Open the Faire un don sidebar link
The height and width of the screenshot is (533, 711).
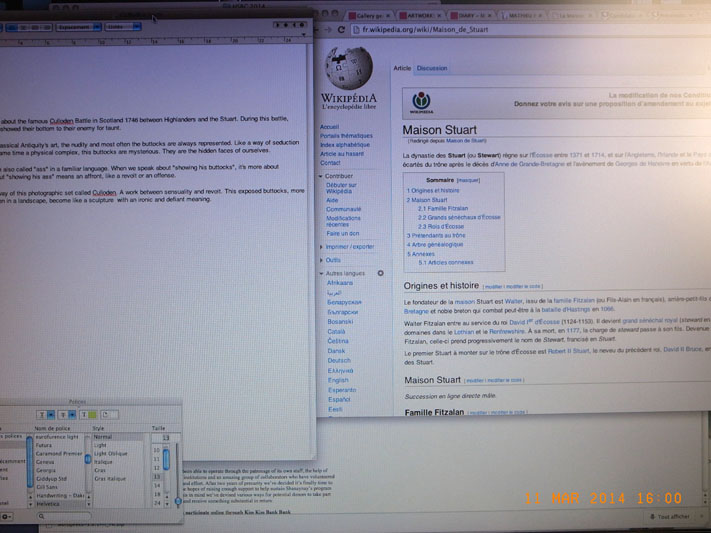pos(342,233)
